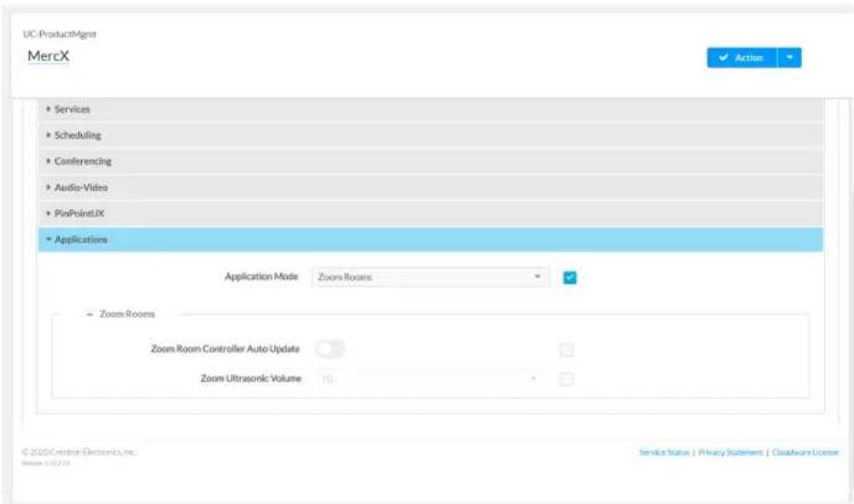Toggle Zoom Room Controller Auto Update switch
Image resolution: width=854 pixels, height=504 pixels.
[x=330, y=349]
